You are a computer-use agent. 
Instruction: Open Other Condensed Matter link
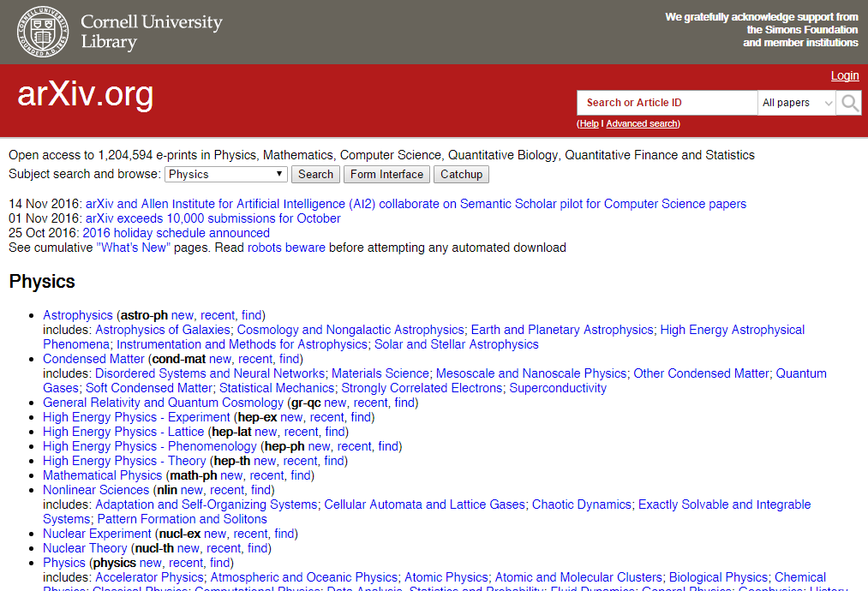click(x=702, y=373)
